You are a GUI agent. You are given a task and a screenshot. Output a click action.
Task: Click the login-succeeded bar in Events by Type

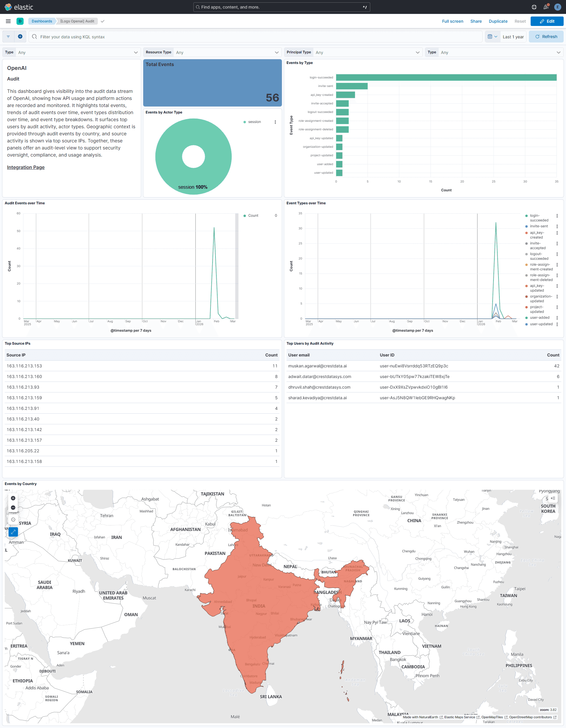[x=446, y=78]
